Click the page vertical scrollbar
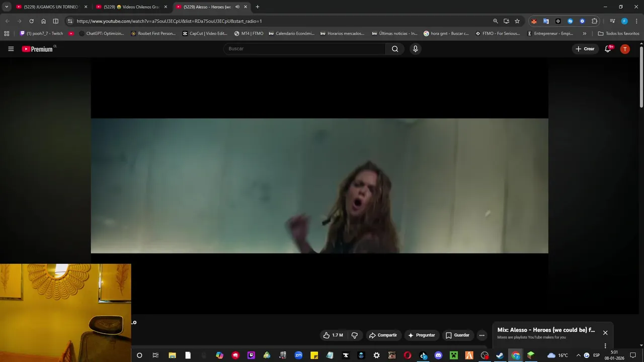The width and height of the screenshot is (644, 362). coord(641,76)
